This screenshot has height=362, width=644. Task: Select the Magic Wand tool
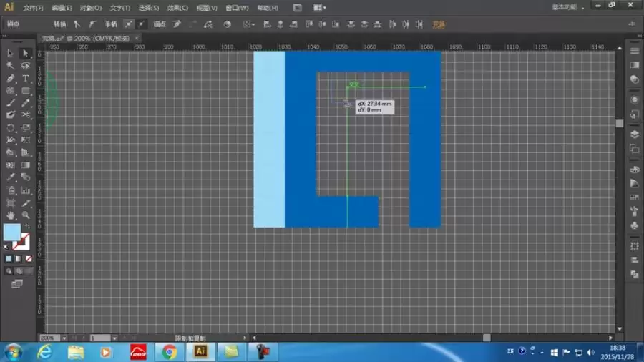tap(11, 65)
